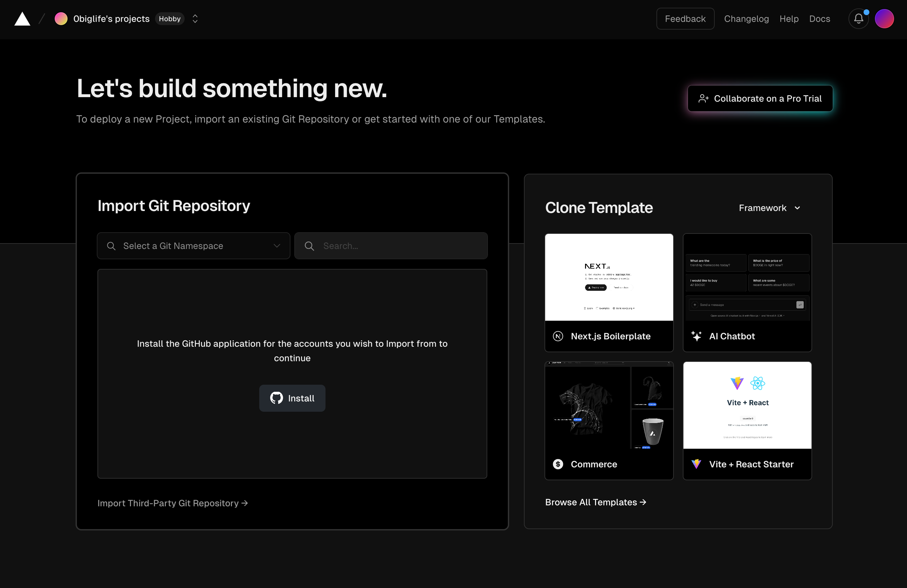The image size is (907, 588).
Task: Open the Commerce template preview image
Action: coord(609,406)
